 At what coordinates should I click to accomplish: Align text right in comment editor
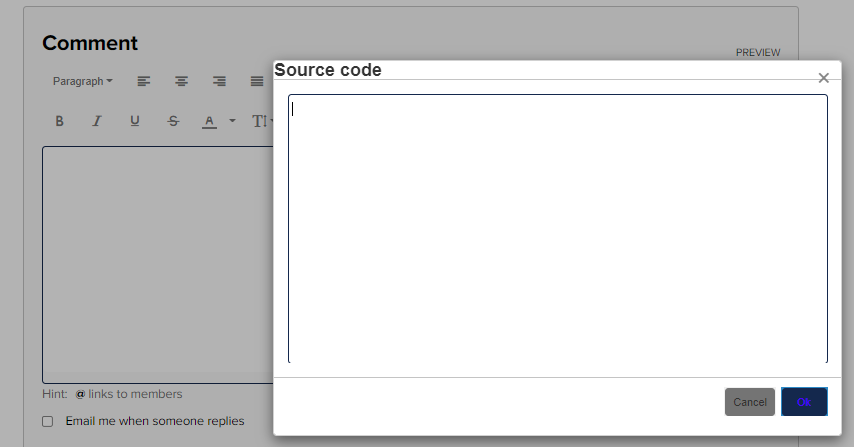pyautogui.click(x=219, y=81)
